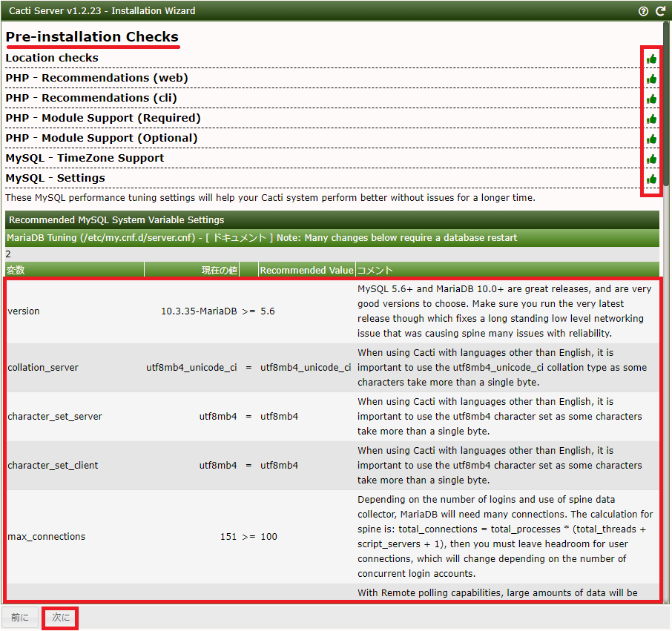This screenshot has height=631, width=672.
Task: Click thumbs-up icon for PHP Recommendations (cli)
Action: (651, 99)
